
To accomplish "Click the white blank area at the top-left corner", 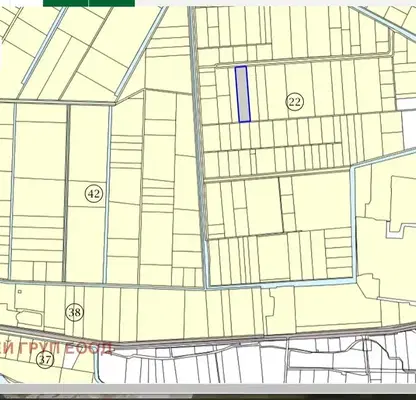I will pos(21,3).
